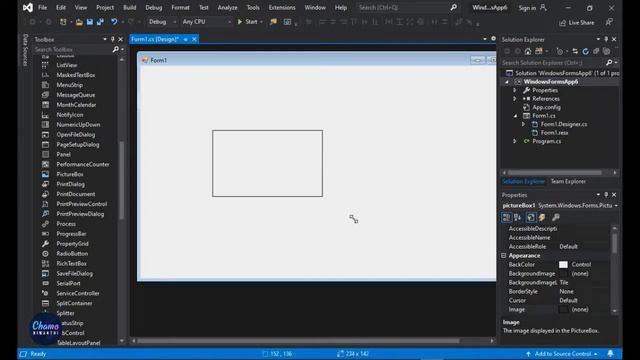The height and width of the screenshot is (360, 640).
Task: Click the Show All Files icon
Action: 607,51
